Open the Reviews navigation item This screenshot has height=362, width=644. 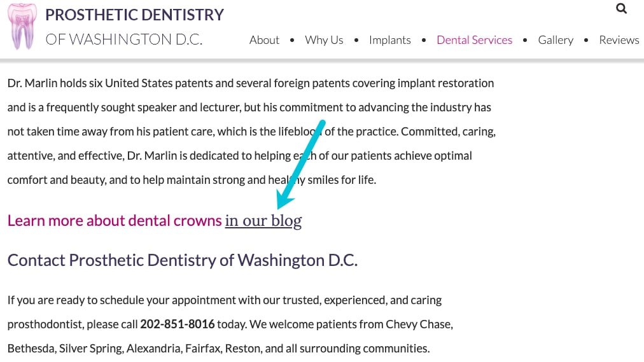click(x=619, y=40)
